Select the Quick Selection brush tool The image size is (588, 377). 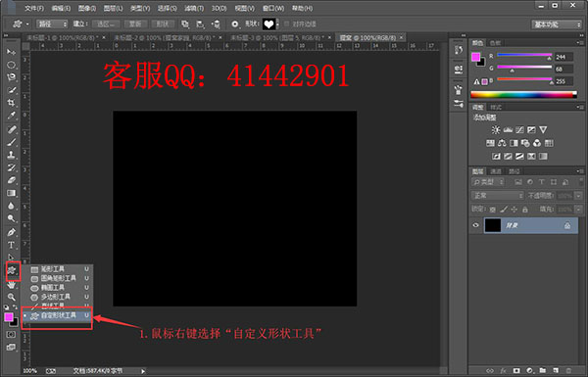point(11,90)
